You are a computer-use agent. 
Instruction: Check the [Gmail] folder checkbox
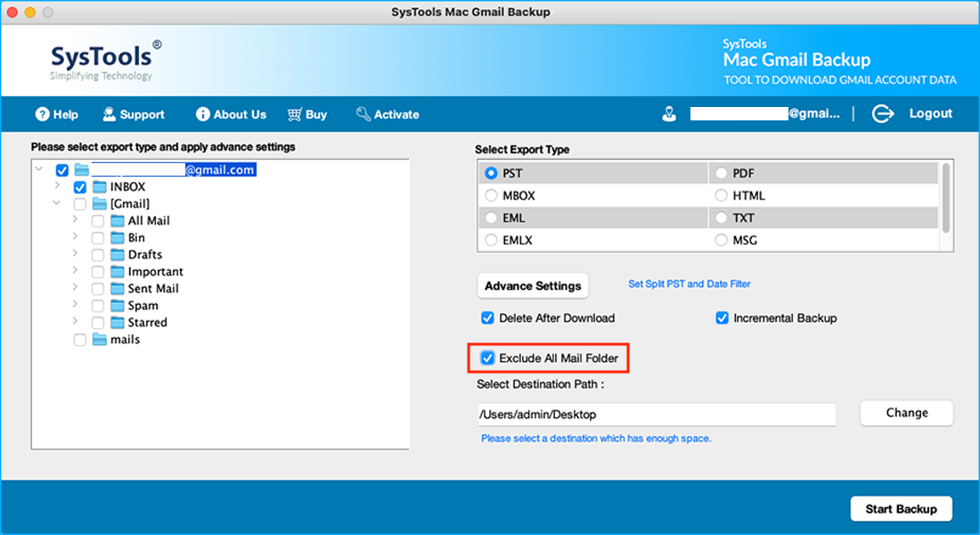(x=80, y=204)
